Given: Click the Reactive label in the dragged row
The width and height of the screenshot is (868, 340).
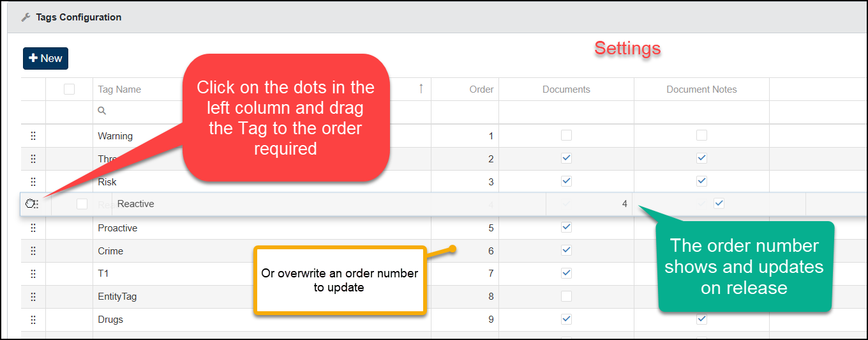Looking at the screenshot, I should pyautogui.click(x=136, y=204).
